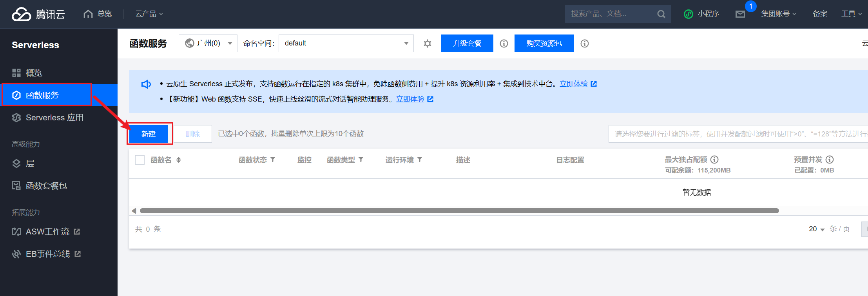This screenshot has height=296, width=868.
Task: Sort table by 函数名 column
Action: 179,160
